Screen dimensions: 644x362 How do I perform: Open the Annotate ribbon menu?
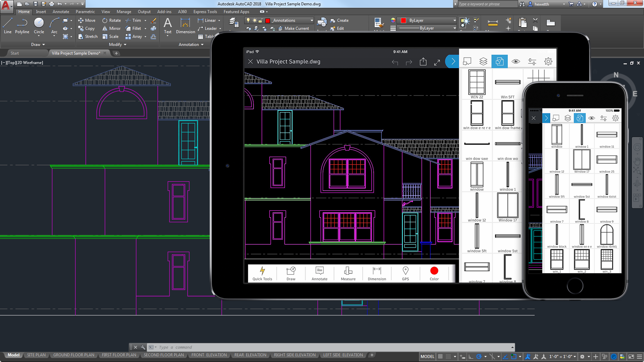(x=60, y=12)
